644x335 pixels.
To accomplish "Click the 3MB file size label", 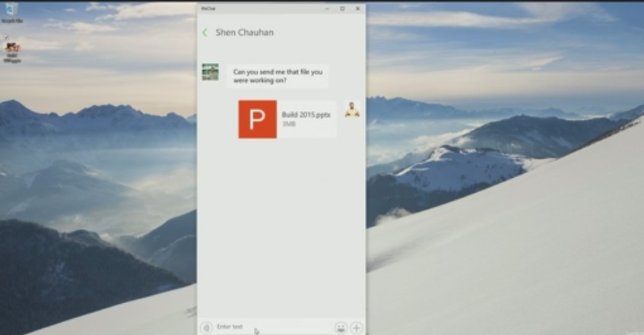I will click(x=287, y=124).
